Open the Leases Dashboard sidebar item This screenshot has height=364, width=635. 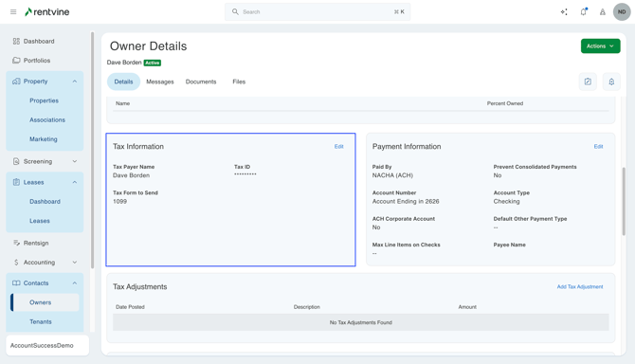point(45,201)
